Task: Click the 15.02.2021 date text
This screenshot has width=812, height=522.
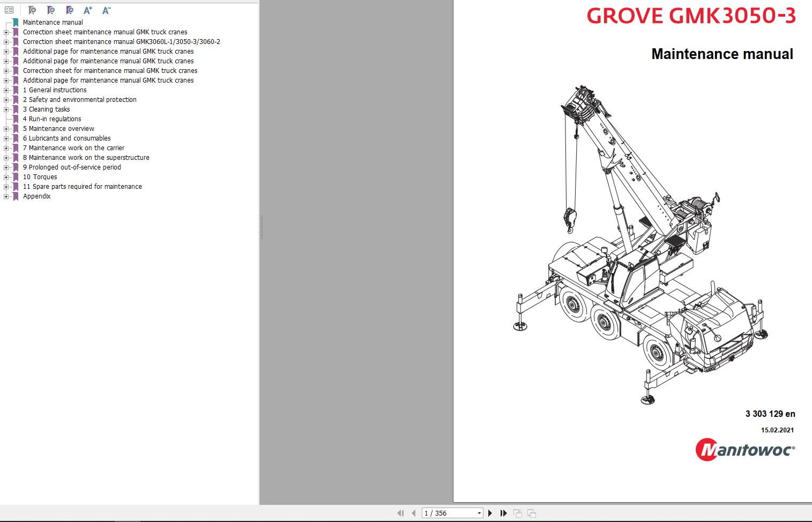Action: [x=778, y=430]
